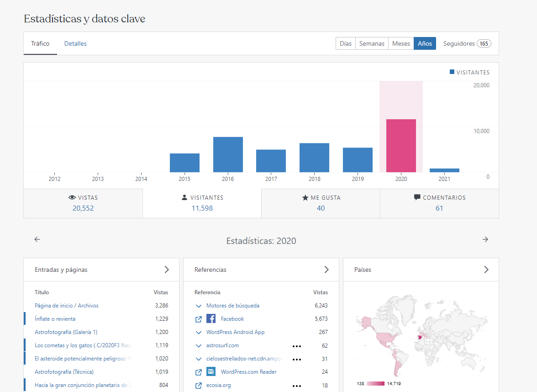Switch chart to Me gusta stat
Viewport: 537px width, 392px height.
click(321, 203)
